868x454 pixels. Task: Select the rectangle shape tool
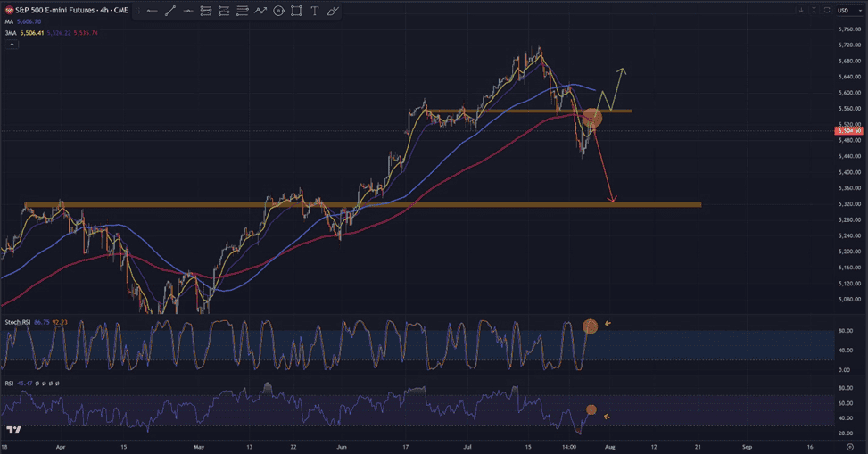coord(296,11)
